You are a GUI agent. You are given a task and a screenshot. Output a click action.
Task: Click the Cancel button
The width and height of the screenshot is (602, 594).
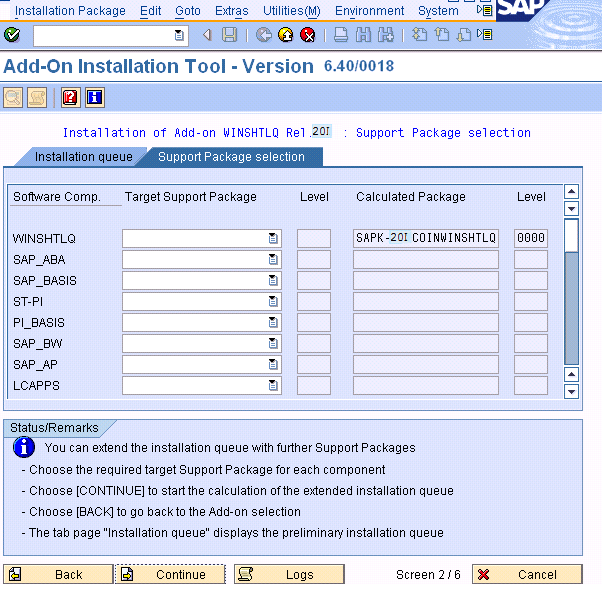(527, 574)
